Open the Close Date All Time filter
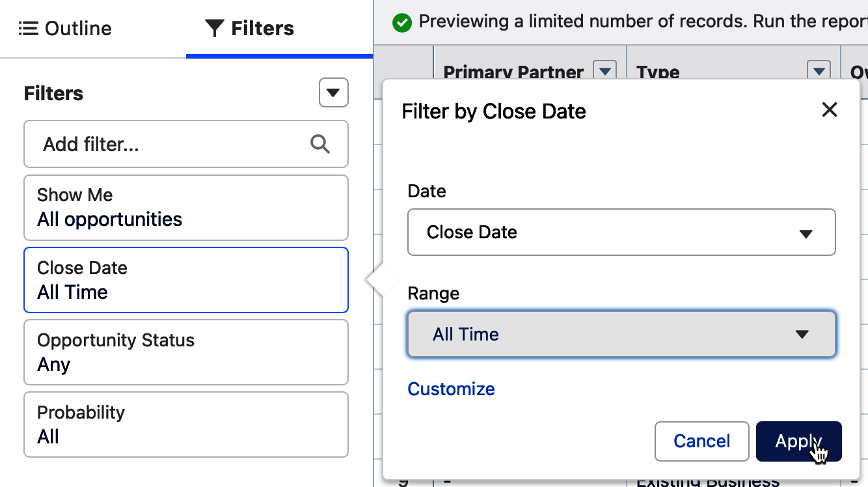This screenshot has width=868, height=487. pos(186,280)
